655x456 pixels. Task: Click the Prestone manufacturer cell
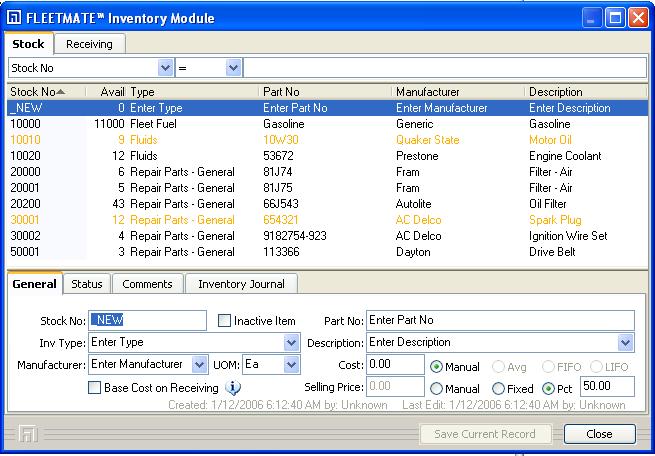tap(417, 156)
